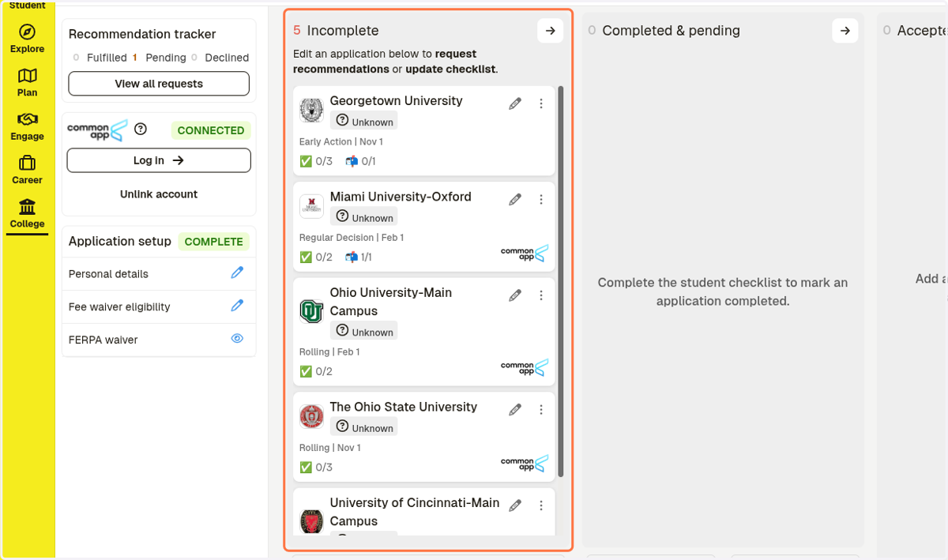
Task: Open the Plan map icon in sidebar
Action: pos(27,76)
